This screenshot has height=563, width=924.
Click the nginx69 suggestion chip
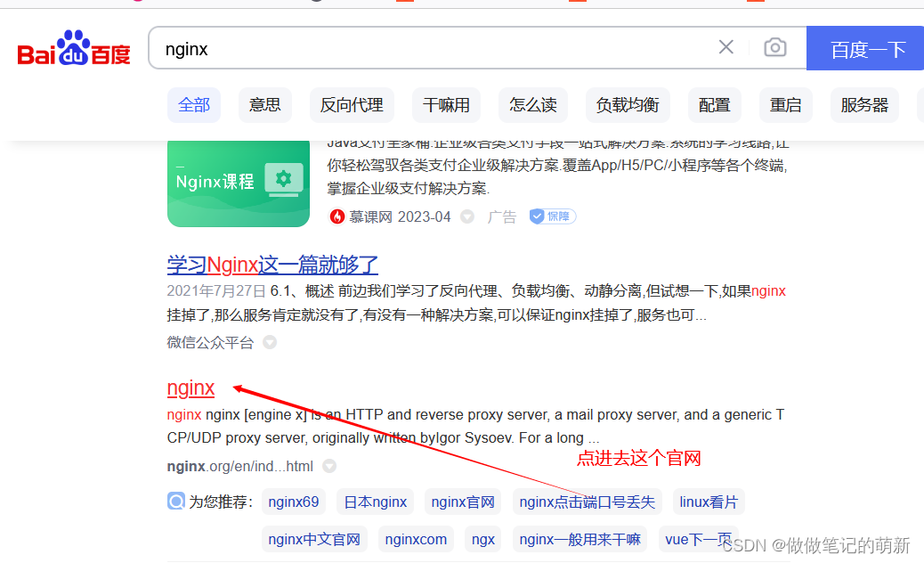(x=294, y=502)
